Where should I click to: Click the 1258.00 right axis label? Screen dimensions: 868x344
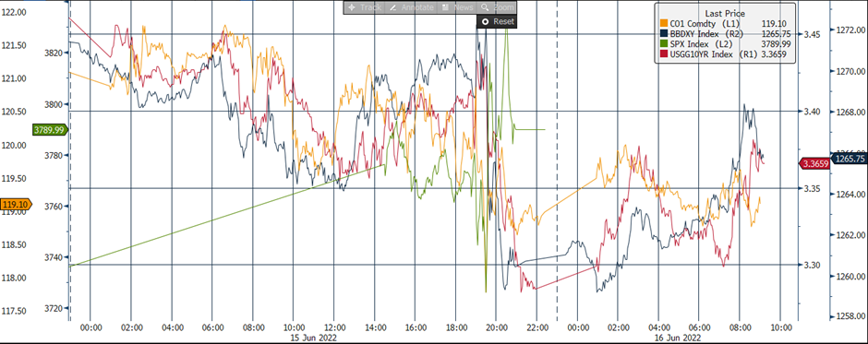(x=850, y=316)
